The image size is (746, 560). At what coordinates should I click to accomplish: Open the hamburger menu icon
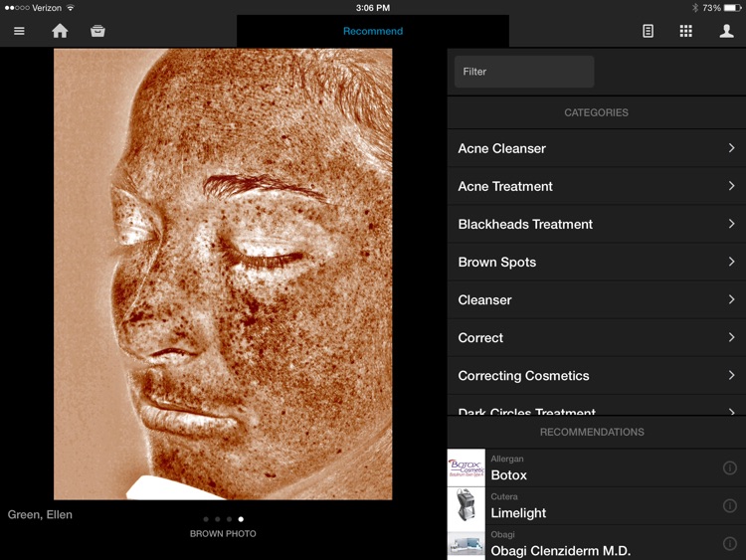click(x=19, y=32)
